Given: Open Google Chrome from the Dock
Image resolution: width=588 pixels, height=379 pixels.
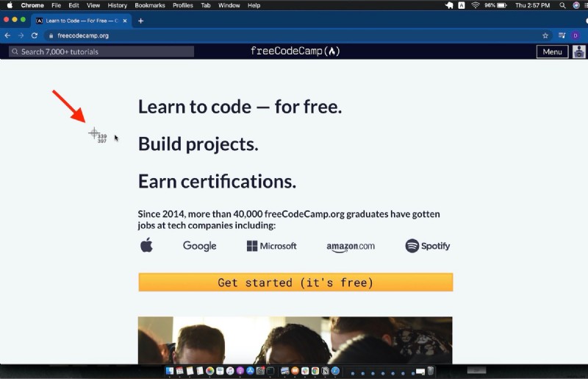Looking at the screenshot, I should point(315,371).
